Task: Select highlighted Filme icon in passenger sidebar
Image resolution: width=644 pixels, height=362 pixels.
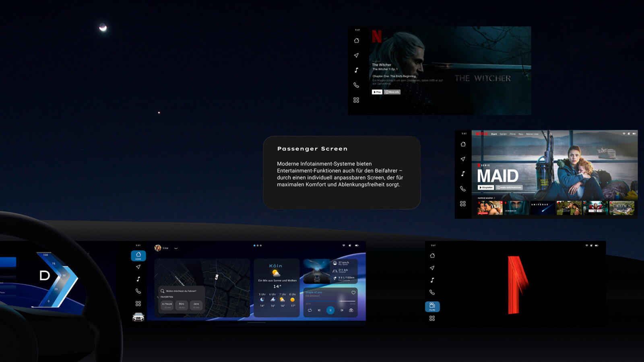Action: pos(432,306)
